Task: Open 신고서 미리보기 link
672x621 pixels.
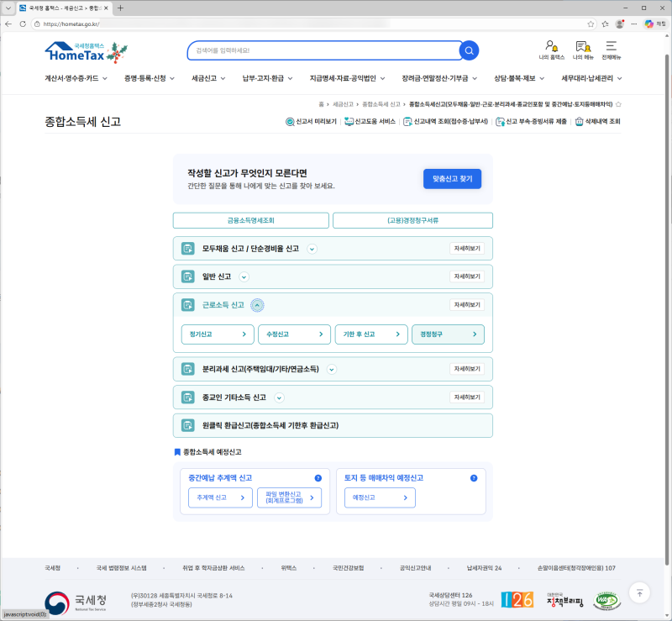Action: pyautogui.click(x=311, y=122)
